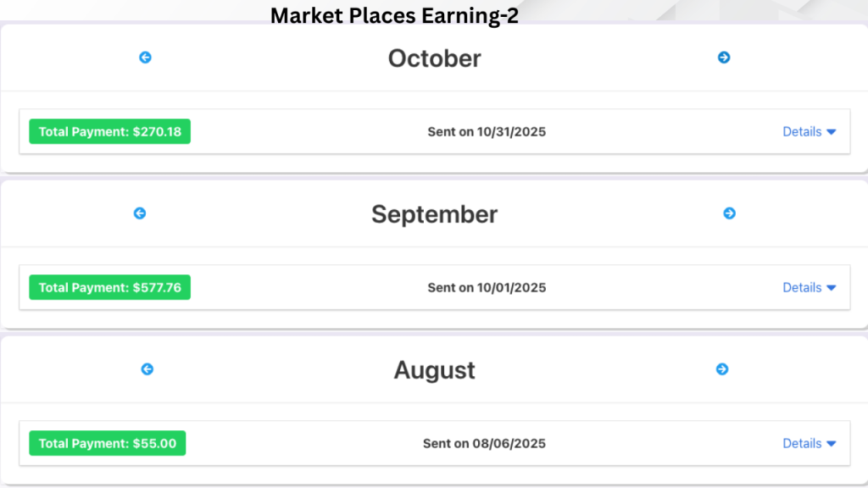Click the Sent on 10/31/2025 text
Viewport: 868px width, 488px height.
coord(487,131)
